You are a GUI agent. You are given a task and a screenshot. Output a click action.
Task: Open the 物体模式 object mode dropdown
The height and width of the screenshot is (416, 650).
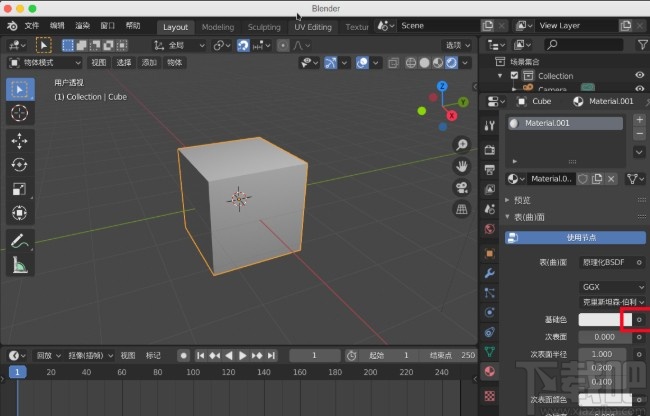(x=44, y=62)
